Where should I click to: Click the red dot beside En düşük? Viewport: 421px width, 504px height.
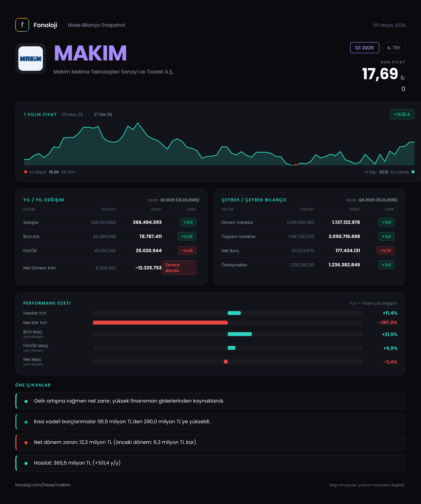coord(26,172)
